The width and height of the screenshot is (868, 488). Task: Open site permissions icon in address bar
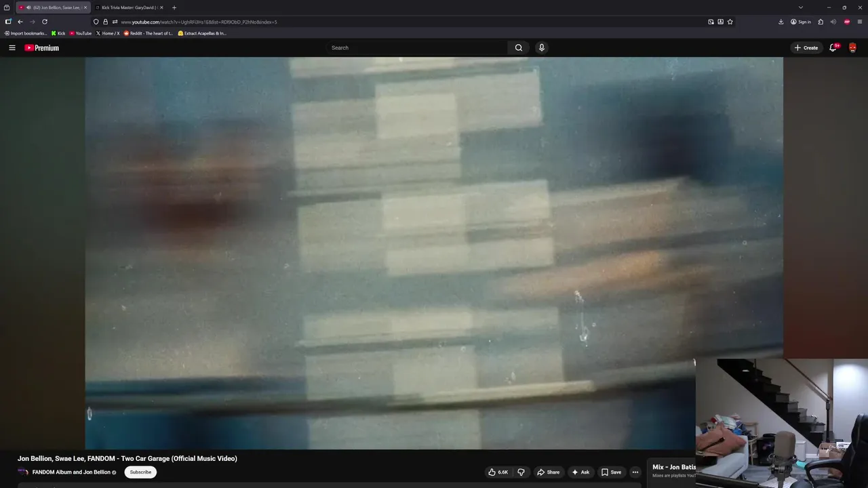[115, 22]
